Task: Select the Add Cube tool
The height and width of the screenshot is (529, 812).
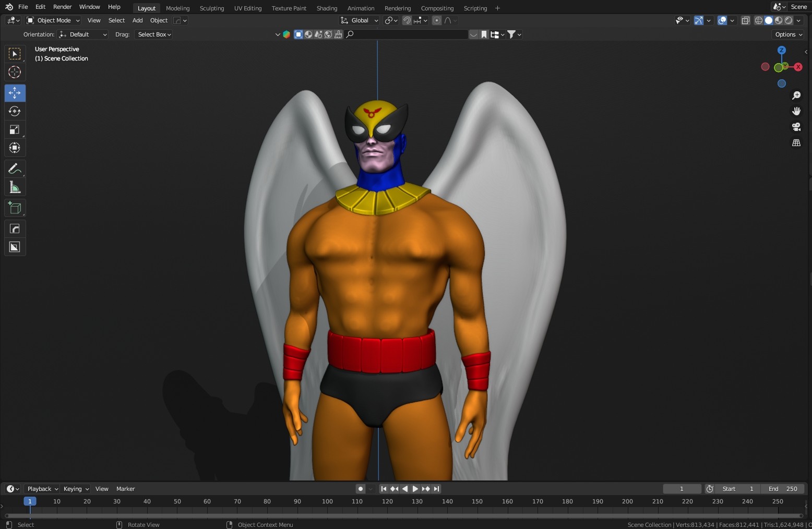Action: coord(15,208)
